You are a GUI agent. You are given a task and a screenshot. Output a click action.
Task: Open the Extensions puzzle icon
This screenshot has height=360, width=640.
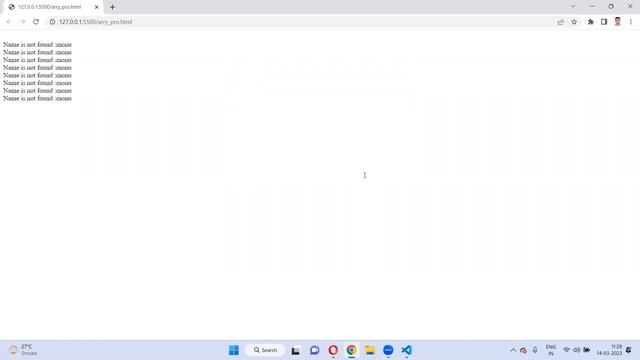click(591, 22)
